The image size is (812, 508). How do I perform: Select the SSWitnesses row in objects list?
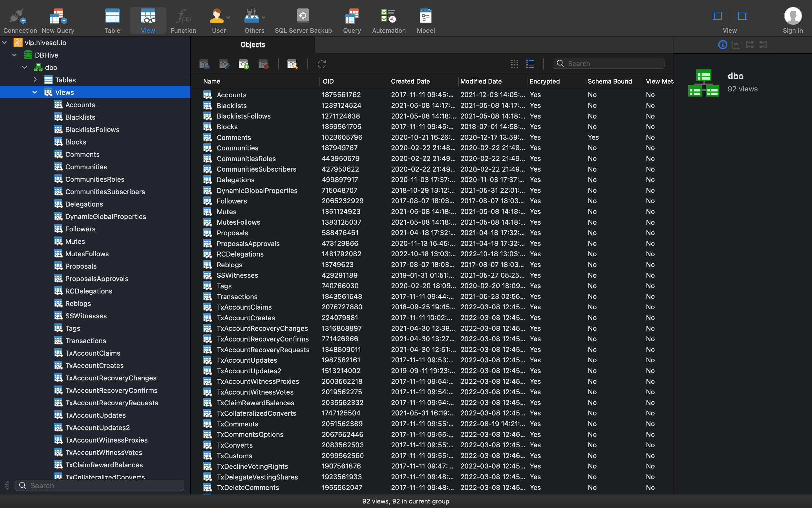[x=433, y=275]
